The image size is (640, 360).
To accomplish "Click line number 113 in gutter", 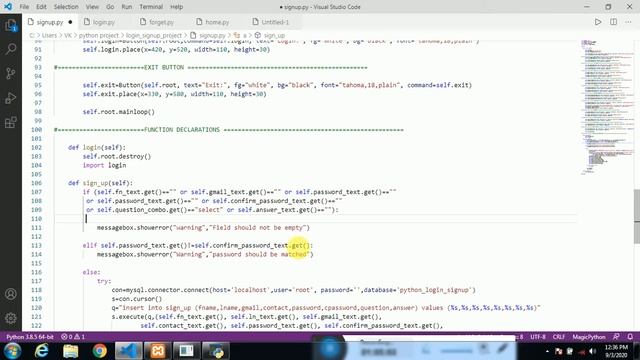I will click(x=36, y=245).
